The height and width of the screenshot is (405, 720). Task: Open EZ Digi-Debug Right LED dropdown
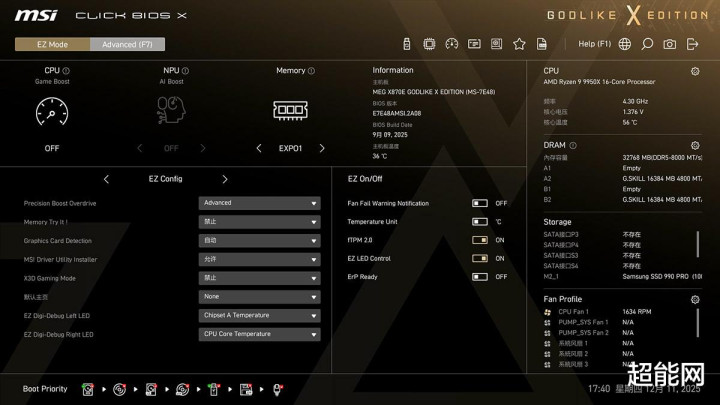(259, 334)
